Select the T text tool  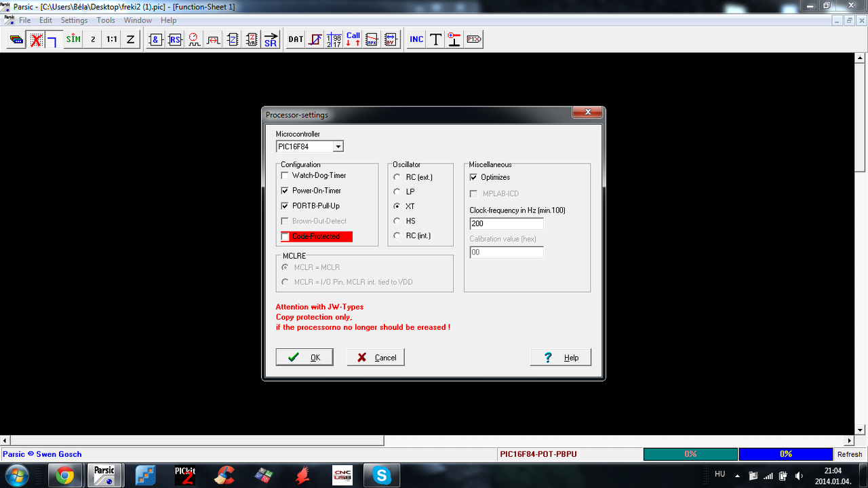click(x=435, y=39)
